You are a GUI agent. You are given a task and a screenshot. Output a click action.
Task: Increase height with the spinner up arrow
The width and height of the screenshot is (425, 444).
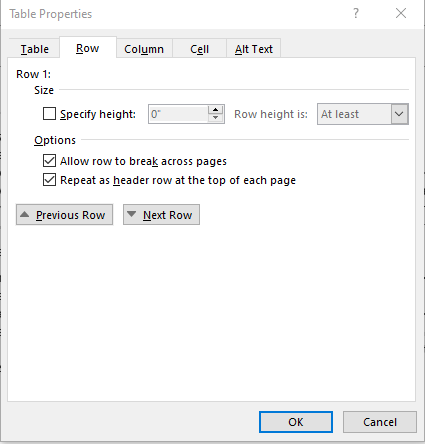coord(216,110)
